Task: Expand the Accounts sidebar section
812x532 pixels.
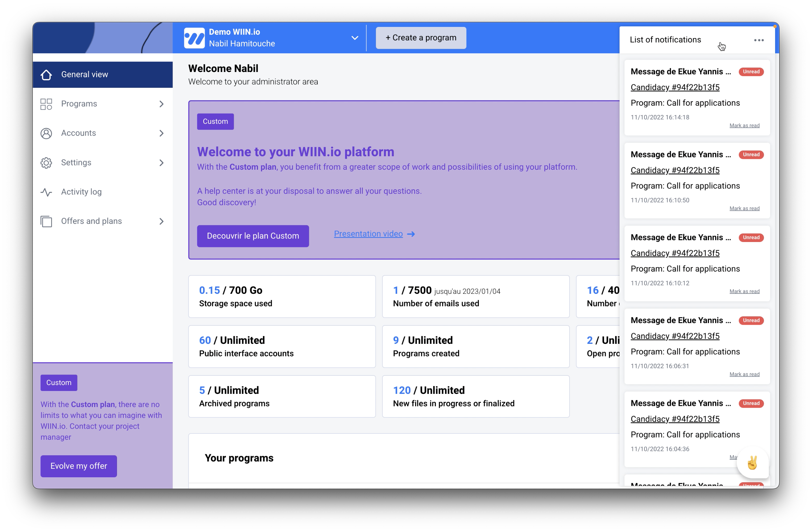Action: 161,133
